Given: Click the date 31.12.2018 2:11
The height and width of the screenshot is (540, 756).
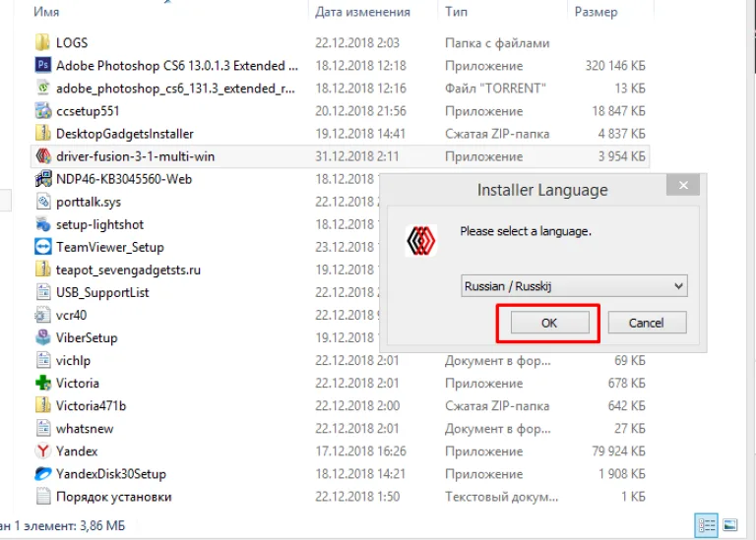Looking at the screenshot, I should (x=356, y=156).
